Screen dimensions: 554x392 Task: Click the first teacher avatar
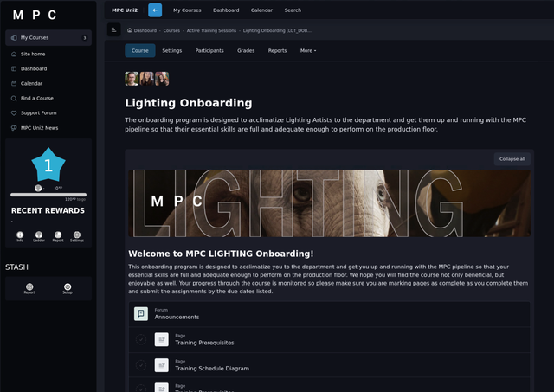[132, 79]
